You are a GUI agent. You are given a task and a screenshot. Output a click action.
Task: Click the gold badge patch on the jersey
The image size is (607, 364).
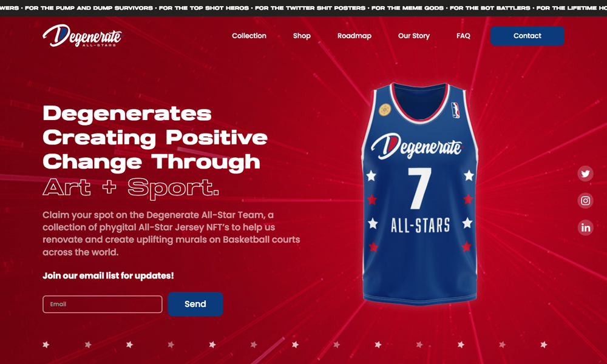click(x=384, y=109)
